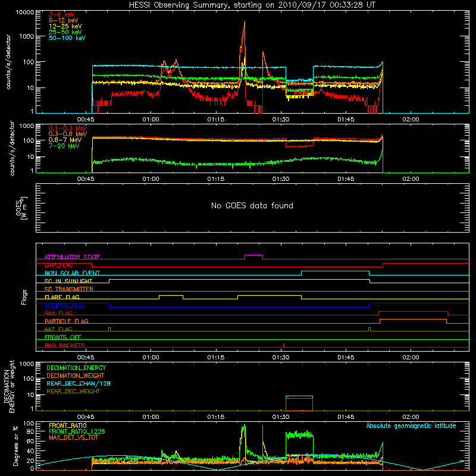
Task: Click the Absolute geomagnetic latitude label
Action: coord(411,425)
